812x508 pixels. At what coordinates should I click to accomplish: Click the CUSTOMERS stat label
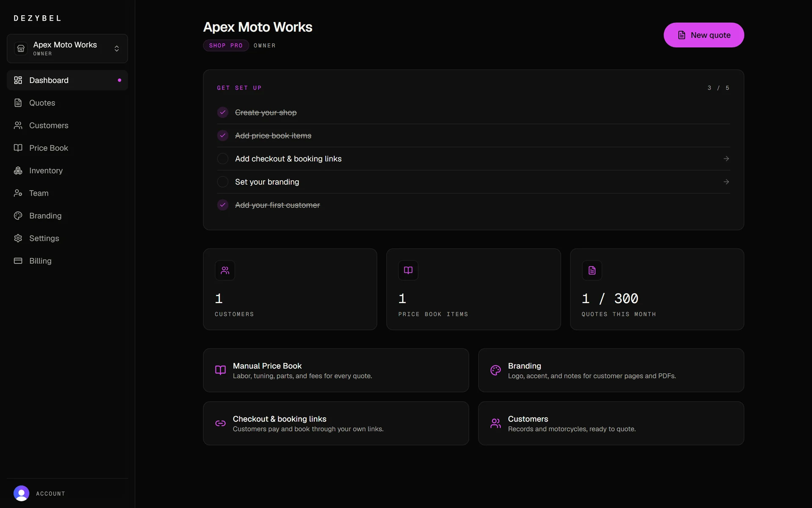tap(234, 314)
